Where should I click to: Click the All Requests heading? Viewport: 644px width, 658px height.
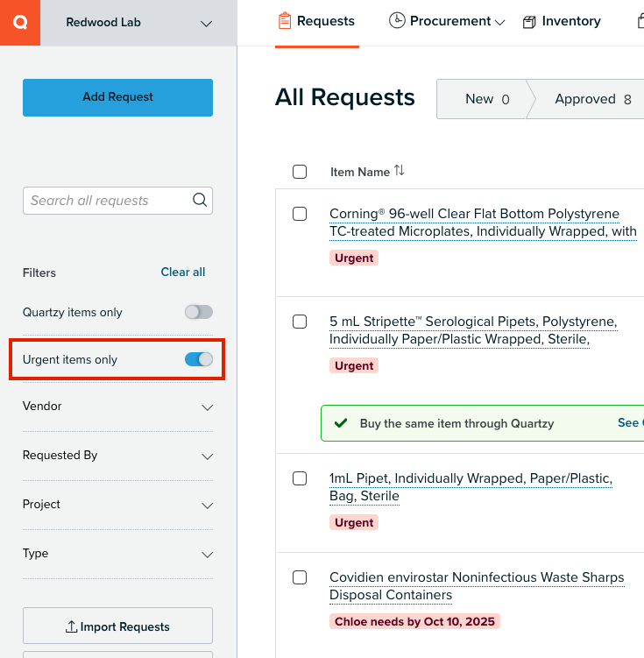click(345, 97)
